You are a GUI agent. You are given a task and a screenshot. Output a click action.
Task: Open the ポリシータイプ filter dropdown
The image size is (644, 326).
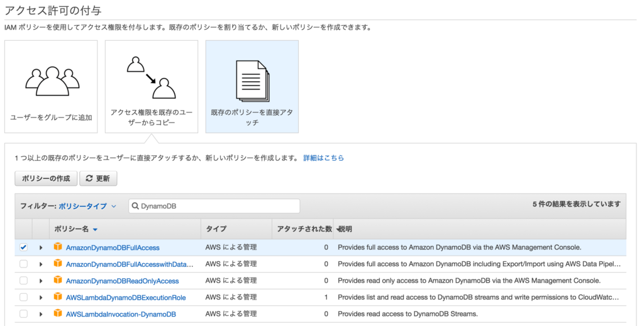click(87, 206)
